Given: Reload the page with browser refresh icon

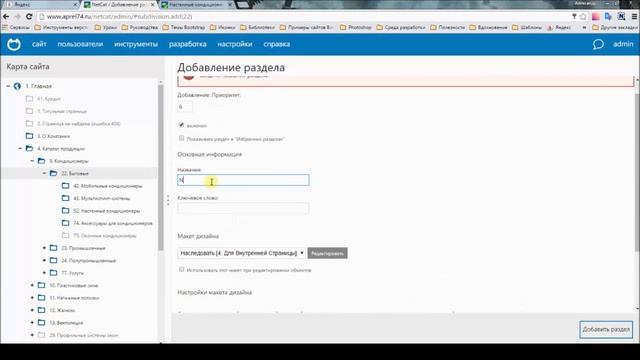Looking at the screenshot, I should click(29, 16).
